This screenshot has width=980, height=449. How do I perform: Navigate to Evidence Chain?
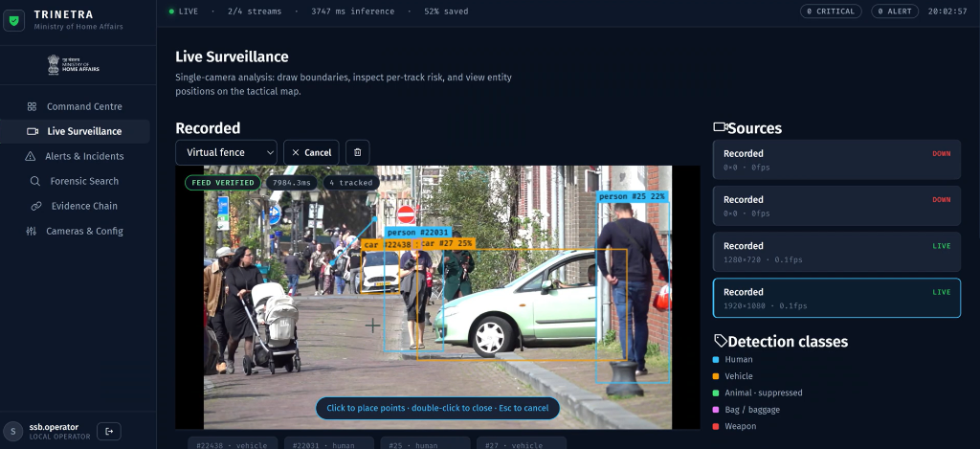[x=75, y=206]
